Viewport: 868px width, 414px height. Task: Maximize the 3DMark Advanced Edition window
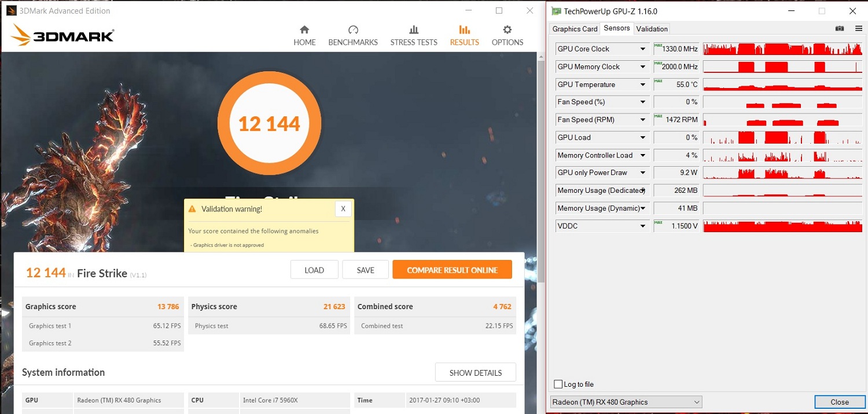(499, 10)
